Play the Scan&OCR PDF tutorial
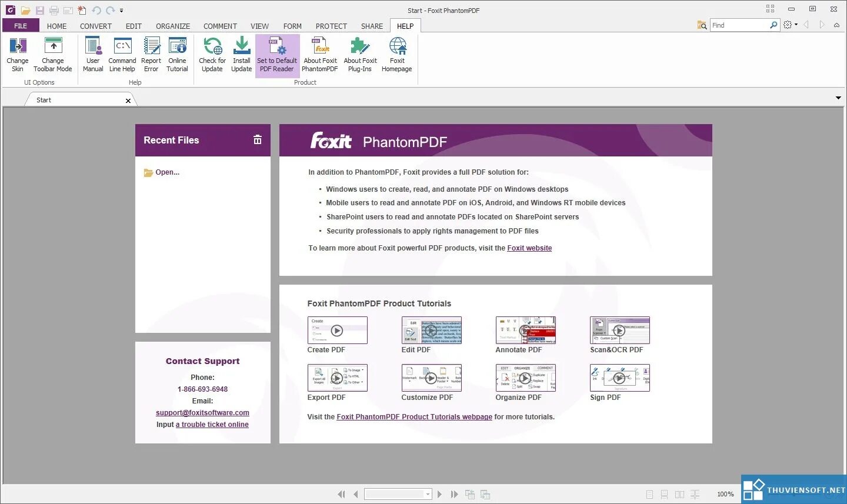The height and width of the screenshot is (504, 847). coord(619,331)
